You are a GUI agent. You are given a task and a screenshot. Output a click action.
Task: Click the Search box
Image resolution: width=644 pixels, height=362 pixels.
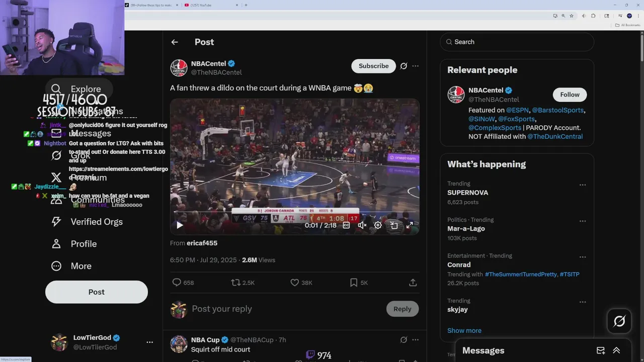tap(517, 42)
